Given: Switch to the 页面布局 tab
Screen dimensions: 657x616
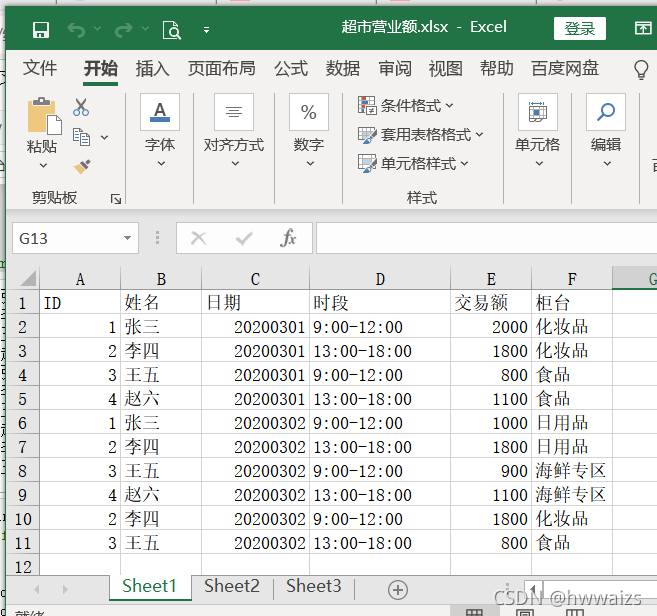Looking at the screenshot, I should 221,68.
